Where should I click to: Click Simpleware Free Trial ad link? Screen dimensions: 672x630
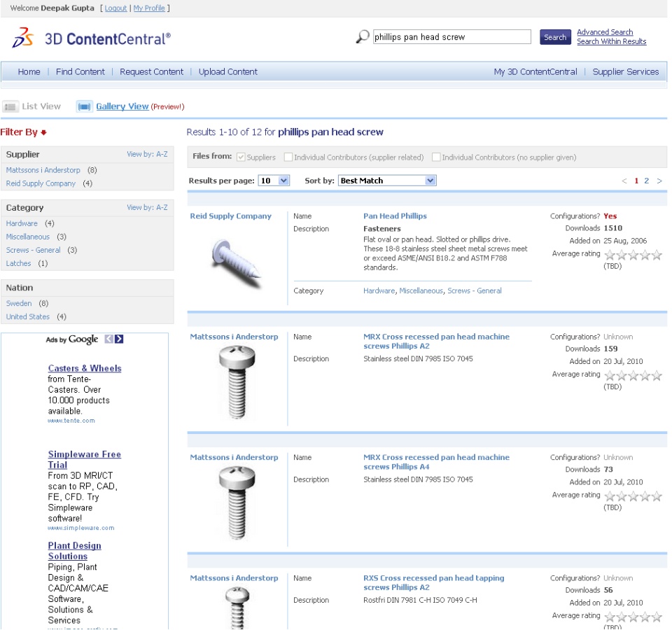point(85,459)
